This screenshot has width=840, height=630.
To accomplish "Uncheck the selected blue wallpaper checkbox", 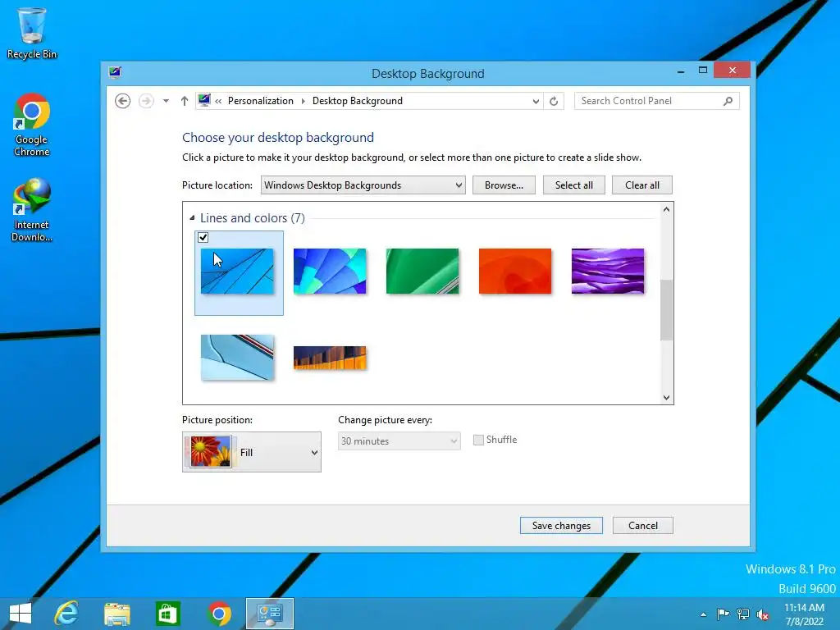I will pyautogui.click(x=203, y=237).
